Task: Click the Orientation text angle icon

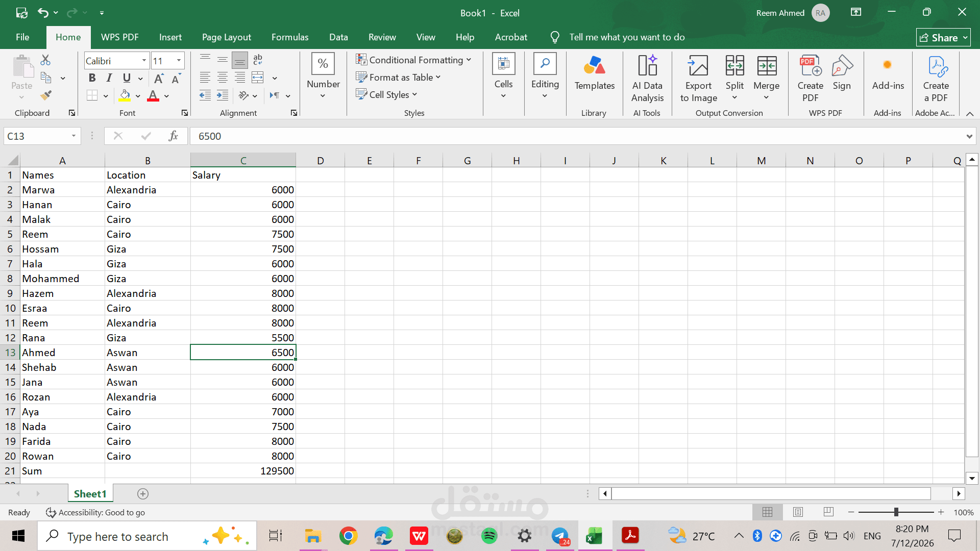Action: 244,95
